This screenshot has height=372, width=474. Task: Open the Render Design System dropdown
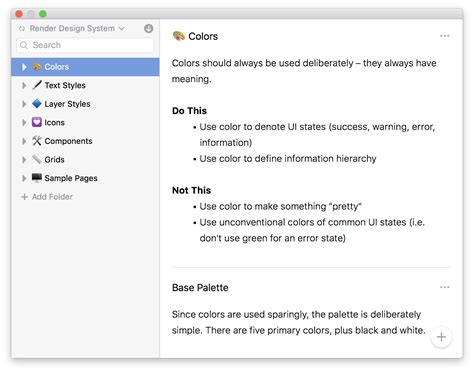pyautogui.click(x=77, y=29)
